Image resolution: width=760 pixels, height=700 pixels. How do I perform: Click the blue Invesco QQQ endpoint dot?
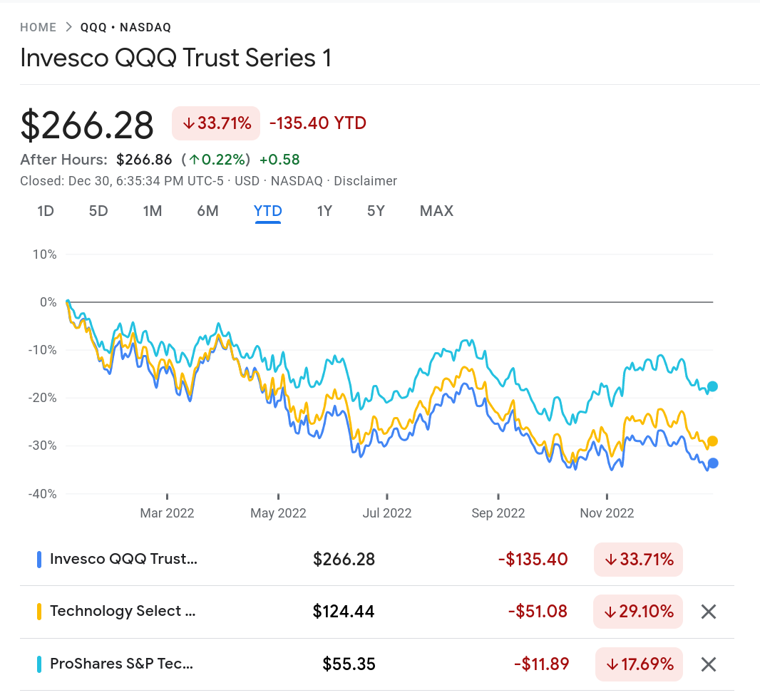(712, 463)
